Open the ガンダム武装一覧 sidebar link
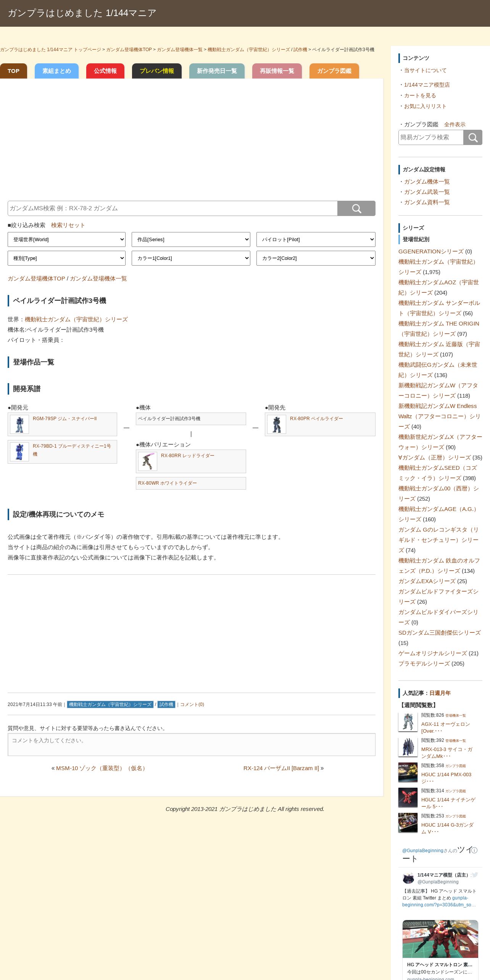Viewport: 490px width, 980px height. pos(427,192)
